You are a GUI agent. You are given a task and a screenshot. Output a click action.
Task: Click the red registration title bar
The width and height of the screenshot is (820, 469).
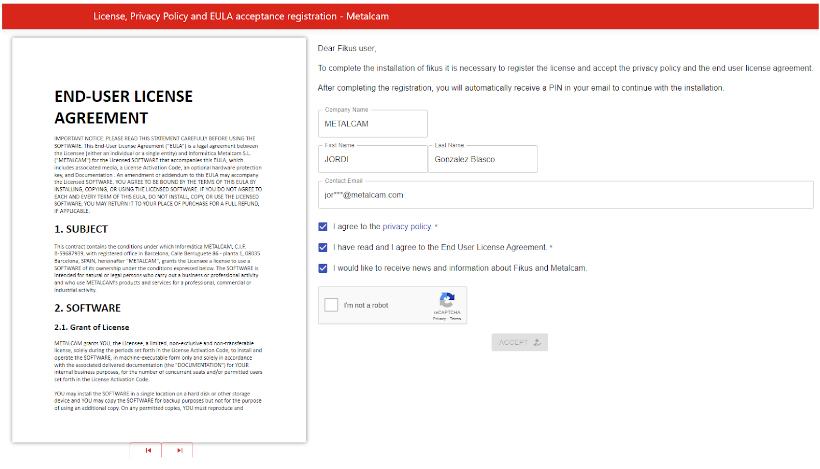click(x=410, y=17)
